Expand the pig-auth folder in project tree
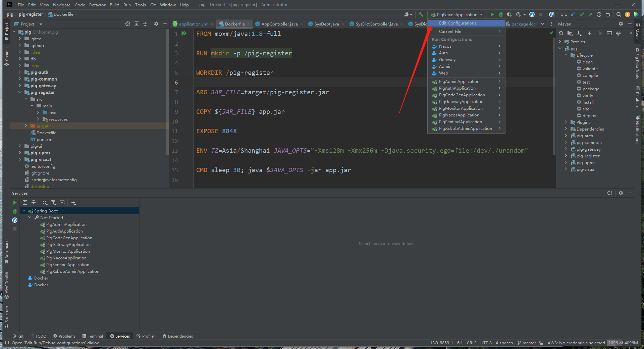Viewport: 644px width, 349px height. [20, 72]
